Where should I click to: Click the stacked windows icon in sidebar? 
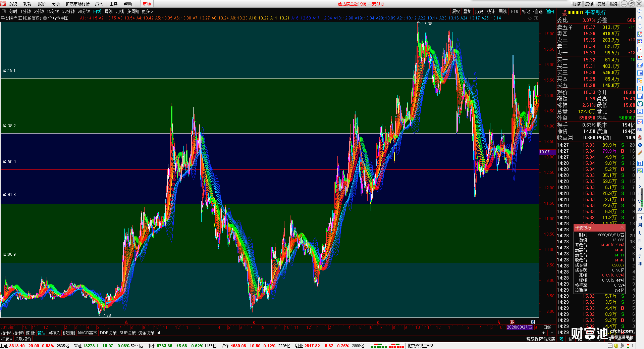(640, 65)
